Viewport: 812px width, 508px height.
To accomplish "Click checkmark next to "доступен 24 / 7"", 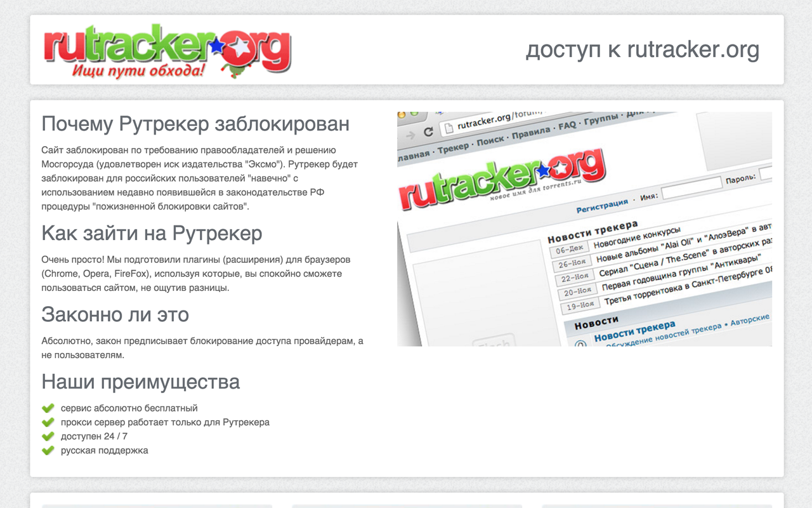I will (48, 436).
